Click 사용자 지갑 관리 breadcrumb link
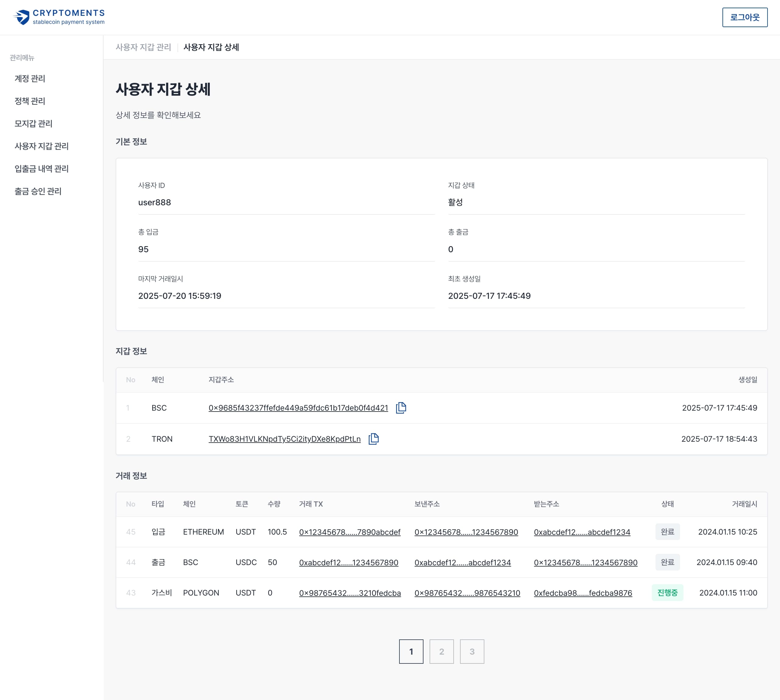This screenshot has width=780, height=700. coord(143,47)
